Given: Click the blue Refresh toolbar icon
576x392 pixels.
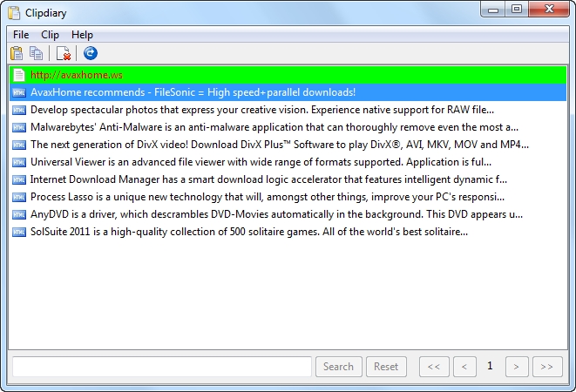Looking at the screenshot, I should click(x=91, y=53).
